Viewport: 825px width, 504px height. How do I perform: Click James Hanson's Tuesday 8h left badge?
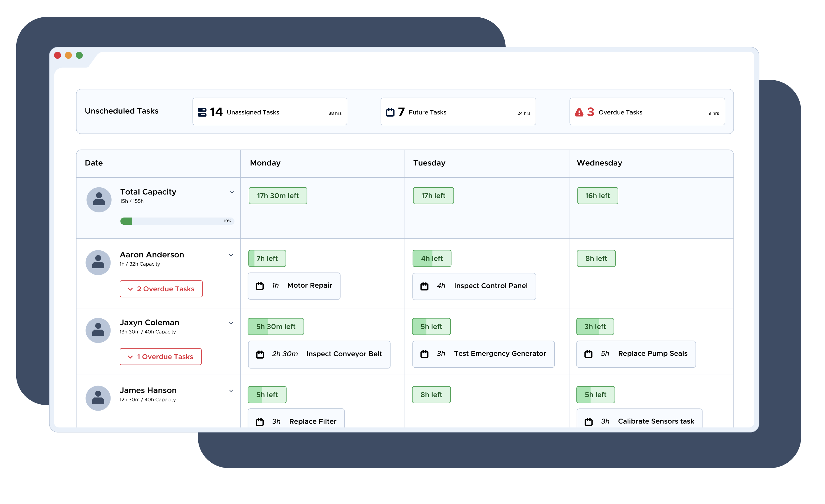tap(431, 395)
